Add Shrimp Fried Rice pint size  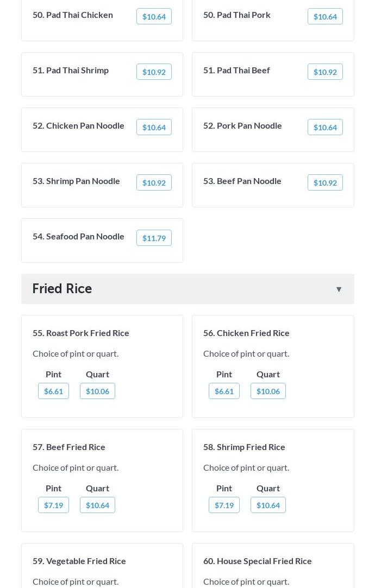(x=224, y=505)
